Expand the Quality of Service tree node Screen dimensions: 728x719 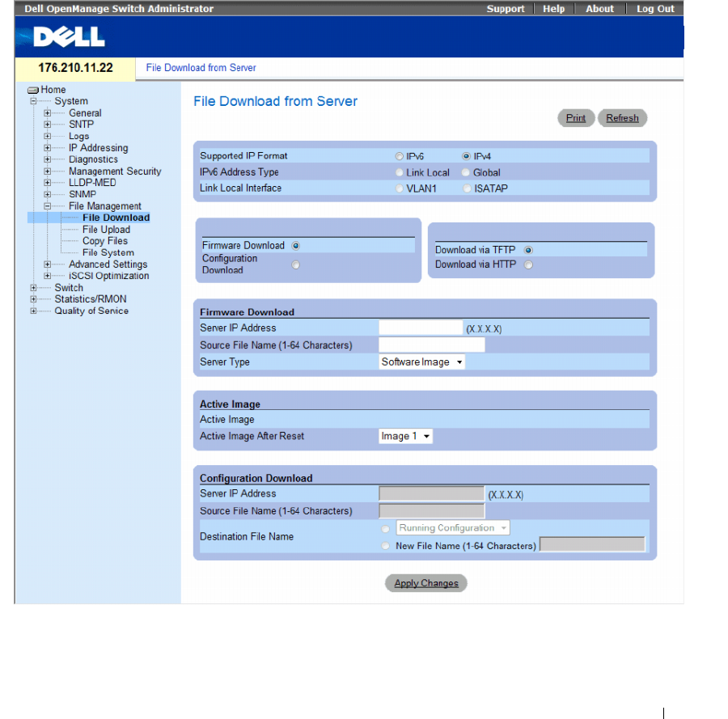[x=33, y=311]
